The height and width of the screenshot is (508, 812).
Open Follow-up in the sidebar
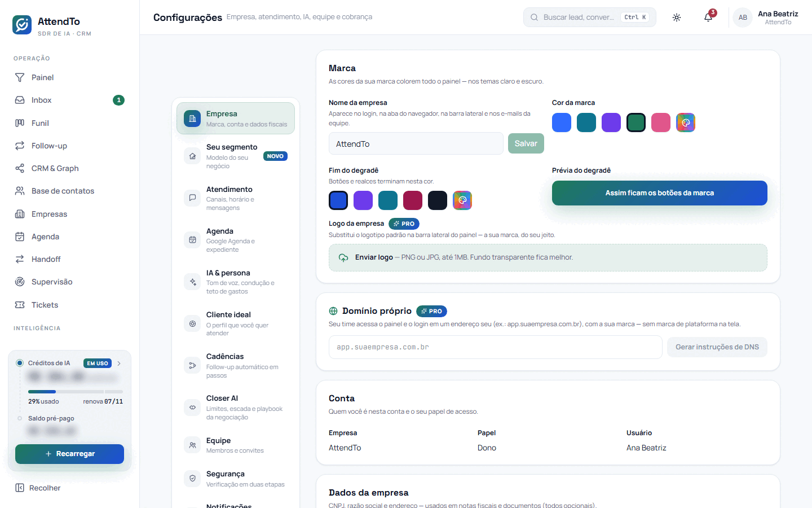[69, 146]
